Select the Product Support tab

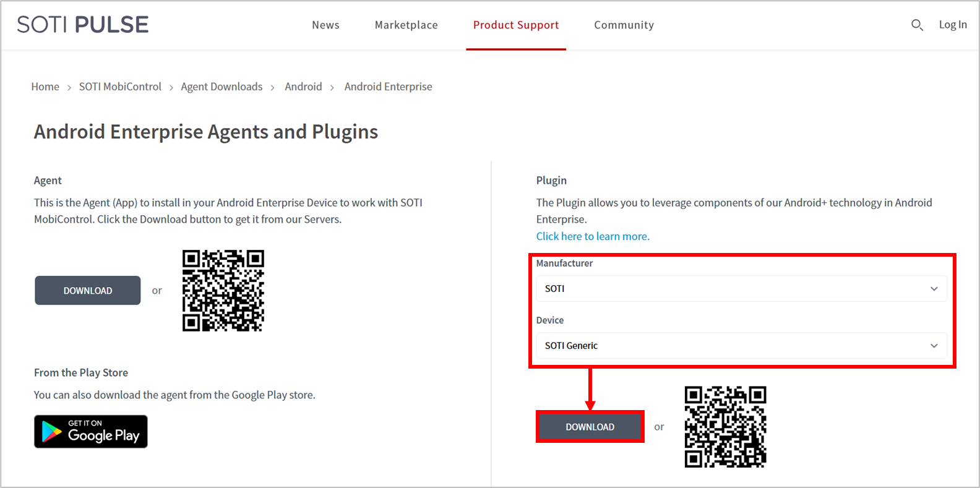coord(516,25)
